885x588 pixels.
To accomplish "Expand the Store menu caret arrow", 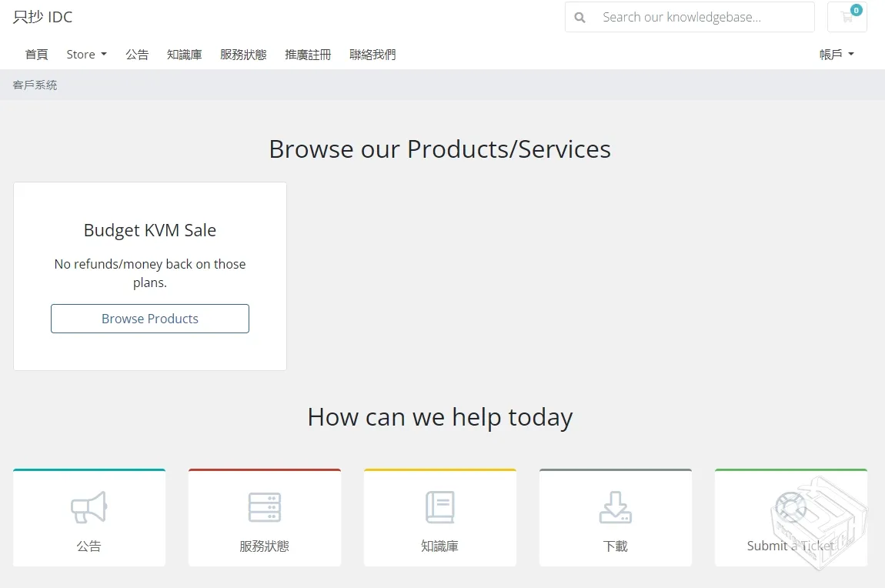I will coord(105,54).
